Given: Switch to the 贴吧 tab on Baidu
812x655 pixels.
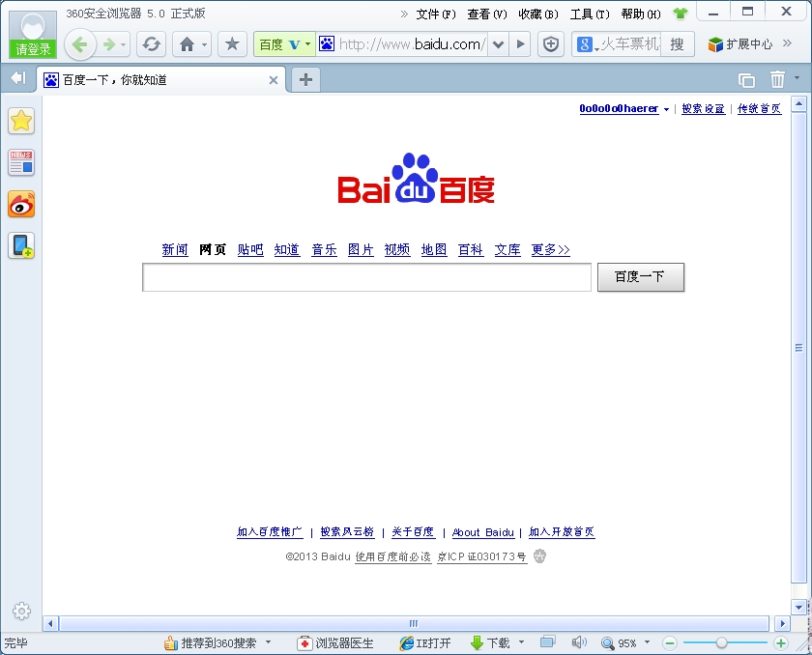Looking at the screenshot, I should pyautogui.click(x=250, y=249).
